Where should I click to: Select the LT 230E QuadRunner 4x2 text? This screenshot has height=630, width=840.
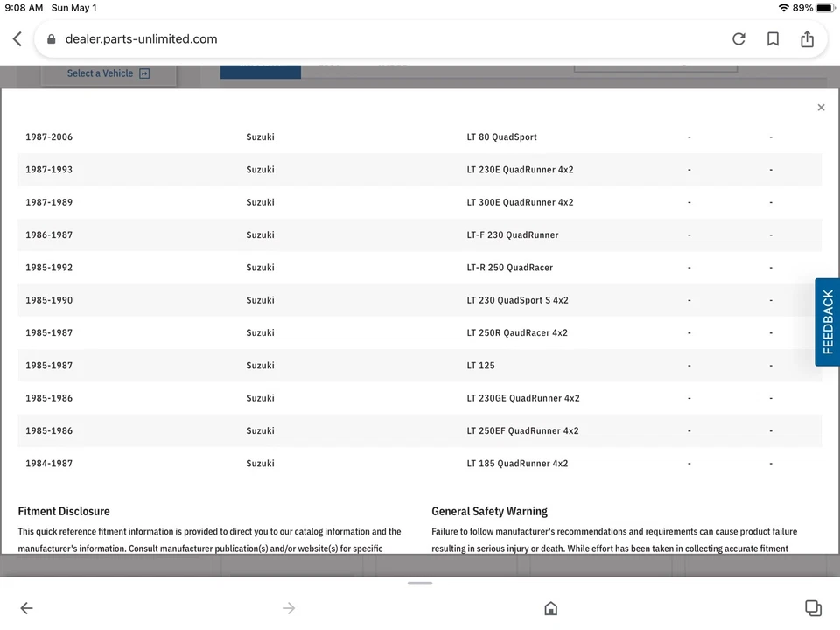click(520, 170)
